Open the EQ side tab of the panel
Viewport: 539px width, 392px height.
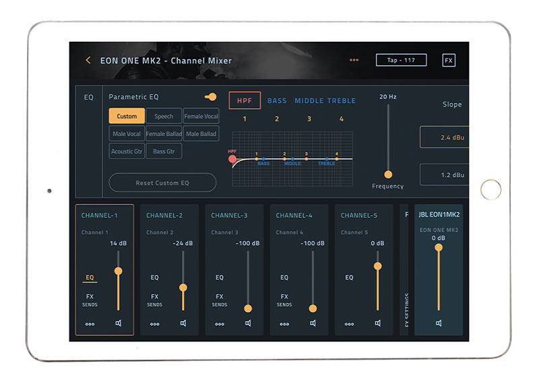point(89,97)
